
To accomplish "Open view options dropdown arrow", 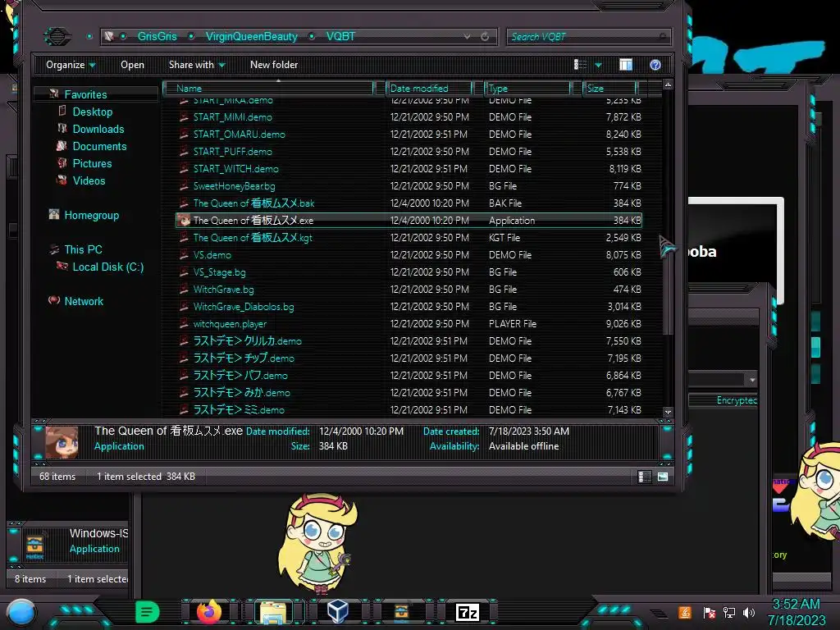I will point(598,65).
